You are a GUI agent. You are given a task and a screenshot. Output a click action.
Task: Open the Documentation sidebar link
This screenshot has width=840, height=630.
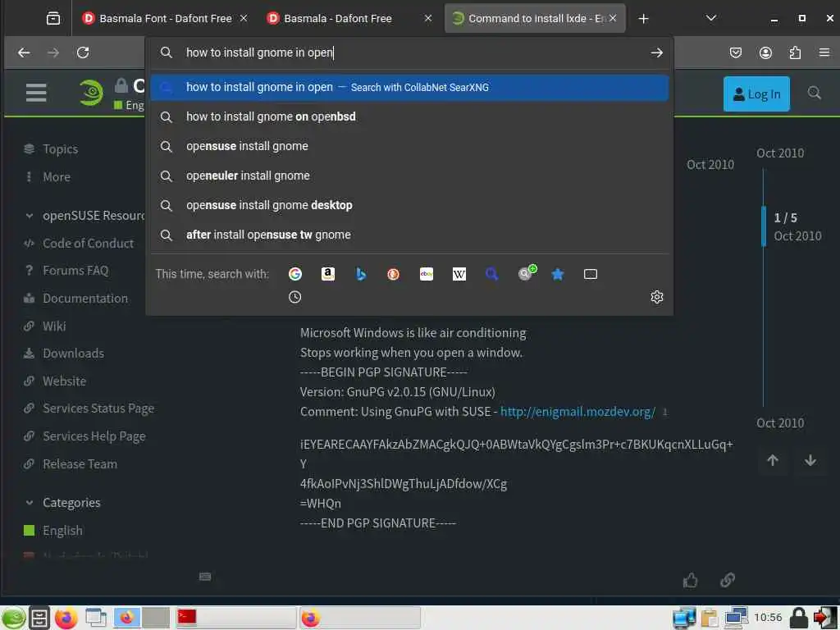pyautogui.click(x=85, y=299)
